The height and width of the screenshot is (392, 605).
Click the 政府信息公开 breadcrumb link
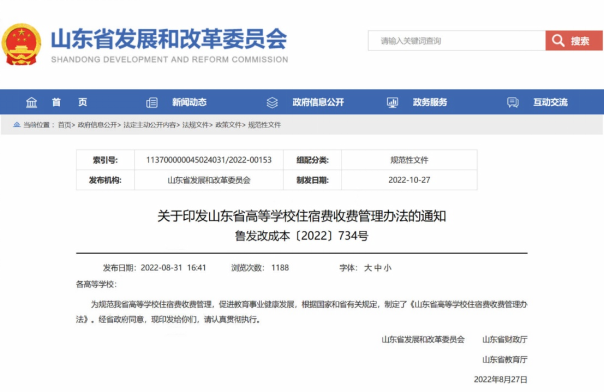point(97,125)
